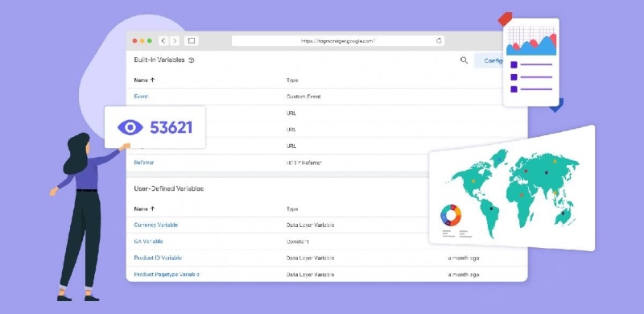Click the area chart thumbnail on report card

[x=531, y=41]
